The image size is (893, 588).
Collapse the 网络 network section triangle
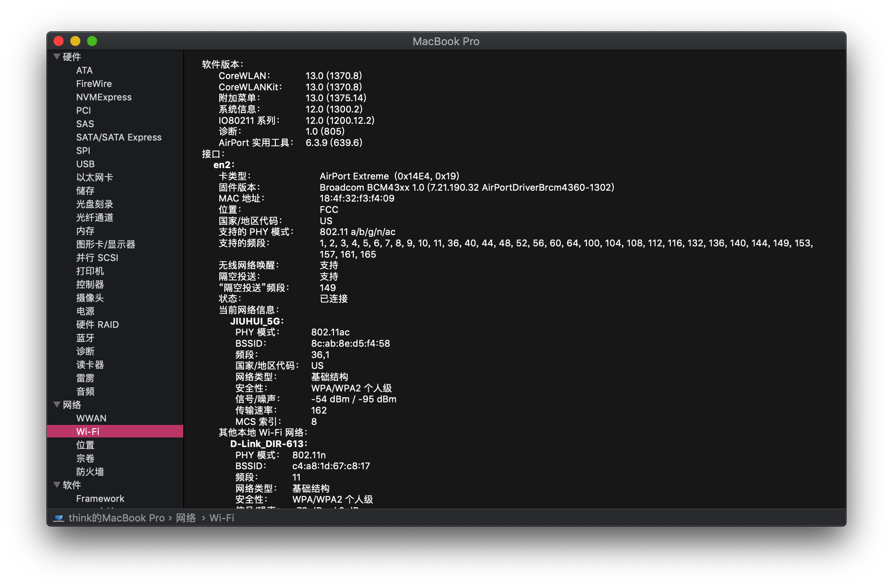[57, 404]
